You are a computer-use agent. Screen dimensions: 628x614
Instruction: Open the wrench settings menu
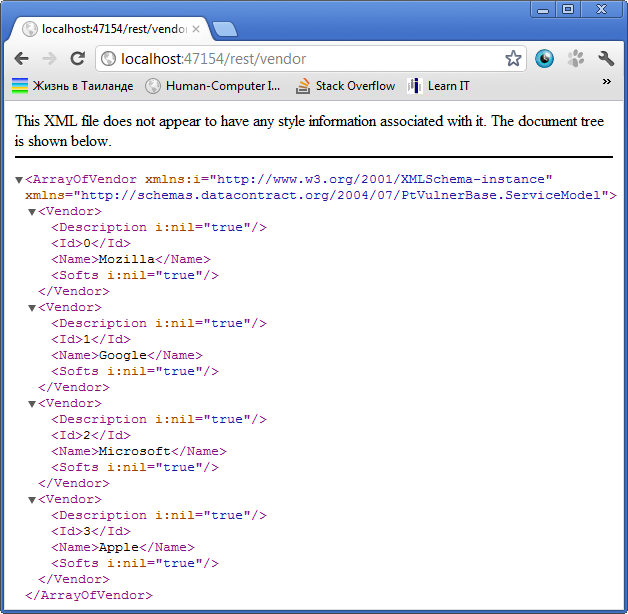click(x=606, y=59)
